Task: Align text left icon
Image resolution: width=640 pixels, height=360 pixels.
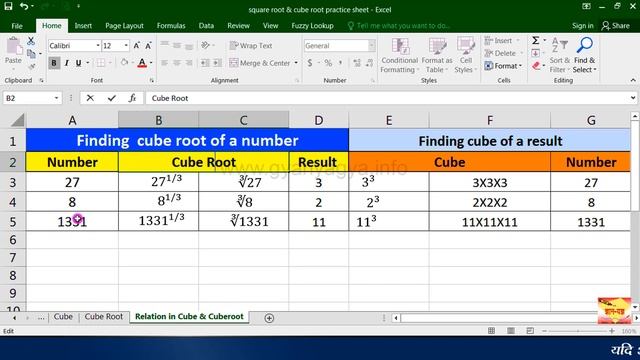Action: (x=164, y=63)
